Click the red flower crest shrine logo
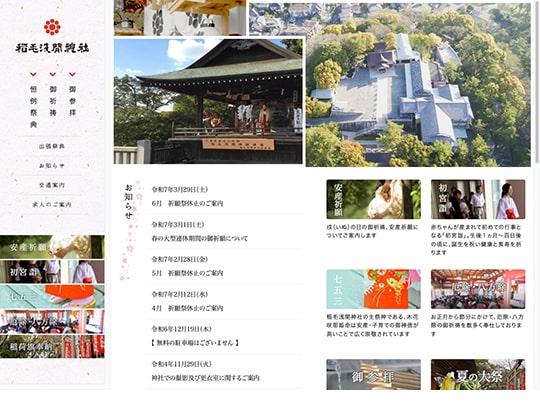This screenshot has height=420, width=540. (52, 27)
